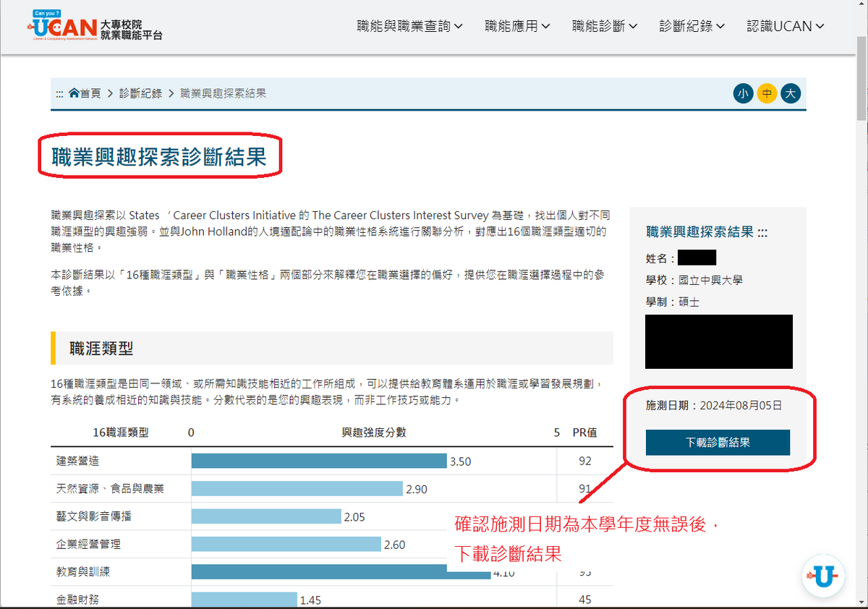Image resolution: width=868 pixels, height=609 pixels.
Task: Click 職業興趣探索結果 in breadcrumb
Action: click(x=223, y=94)
